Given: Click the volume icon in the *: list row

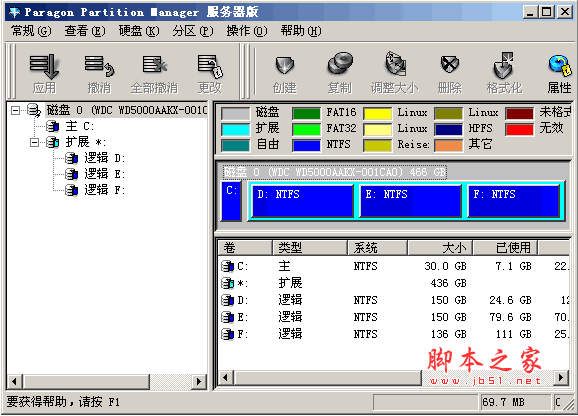Looking at the screenshot, I should (x=227, y=283).
